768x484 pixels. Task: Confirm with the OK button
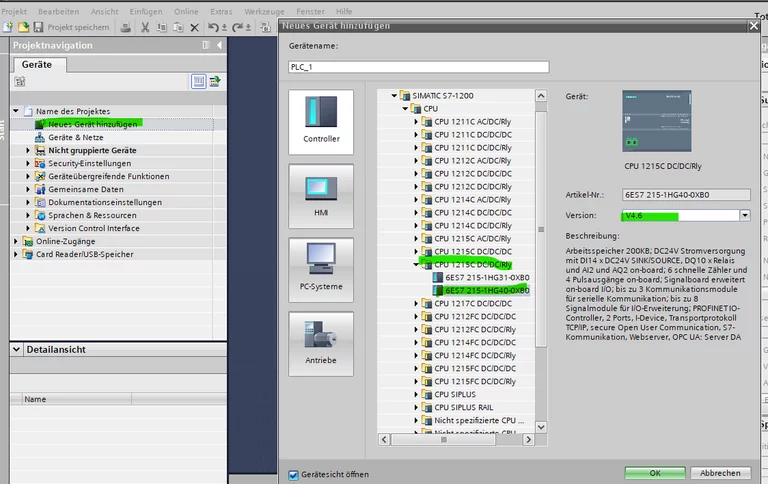pyautogui.click(x=655, y=473)
